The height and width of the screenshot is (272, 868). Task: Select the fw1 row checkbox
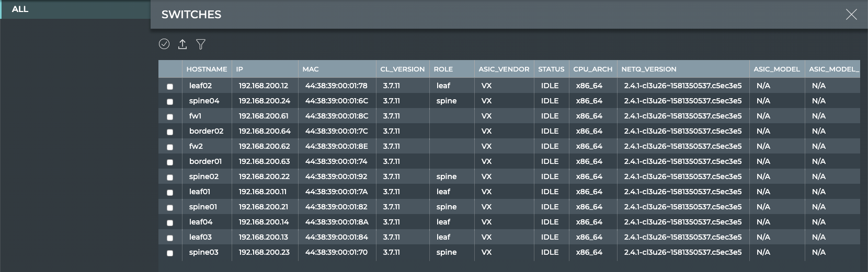pyautogui.click(x=170, y=117)
